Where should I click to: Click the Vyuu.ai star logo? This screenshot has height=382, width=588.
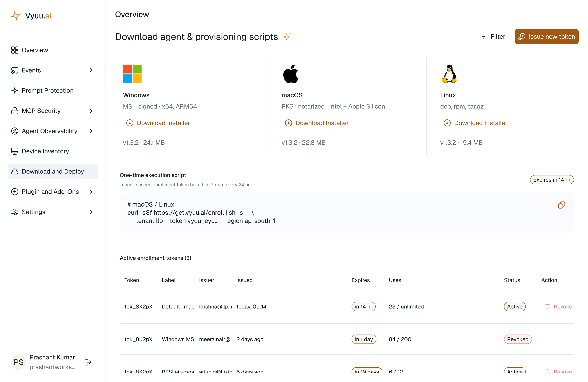pos(16,16)
